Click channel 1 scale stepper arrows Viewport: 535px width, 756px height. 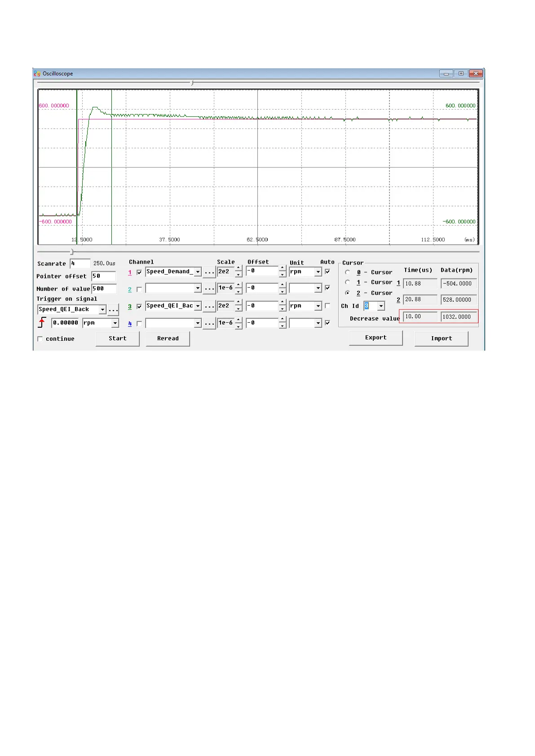point(239,272)
